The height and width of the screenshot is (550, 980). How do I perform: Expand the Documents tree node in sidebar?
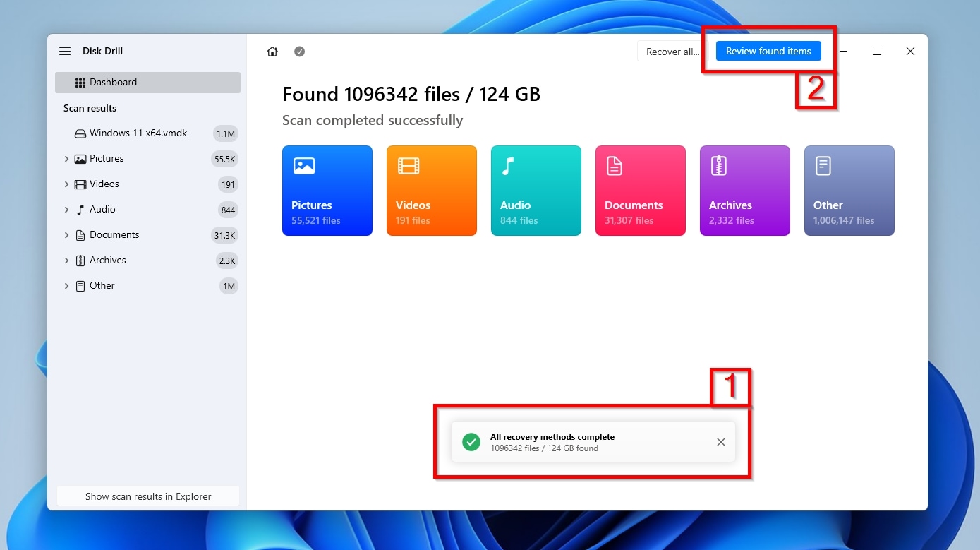pos(66,235)
